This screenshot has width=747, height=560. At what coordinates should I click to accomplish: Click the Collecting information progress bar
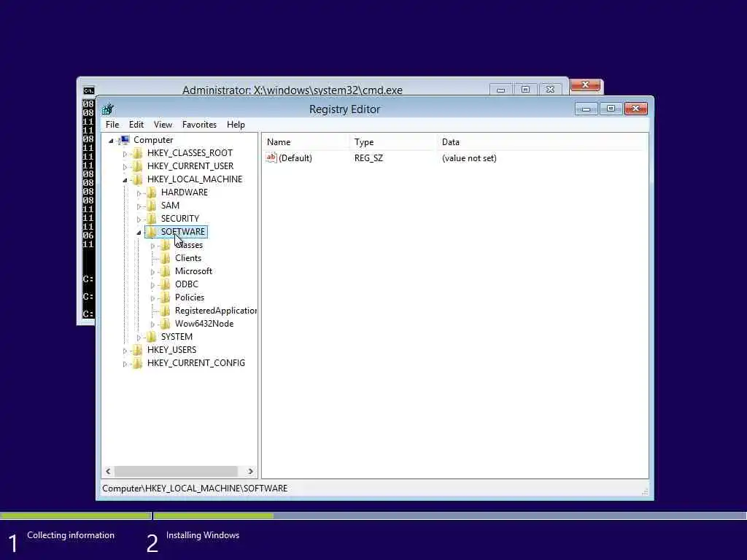coord(76,516)
